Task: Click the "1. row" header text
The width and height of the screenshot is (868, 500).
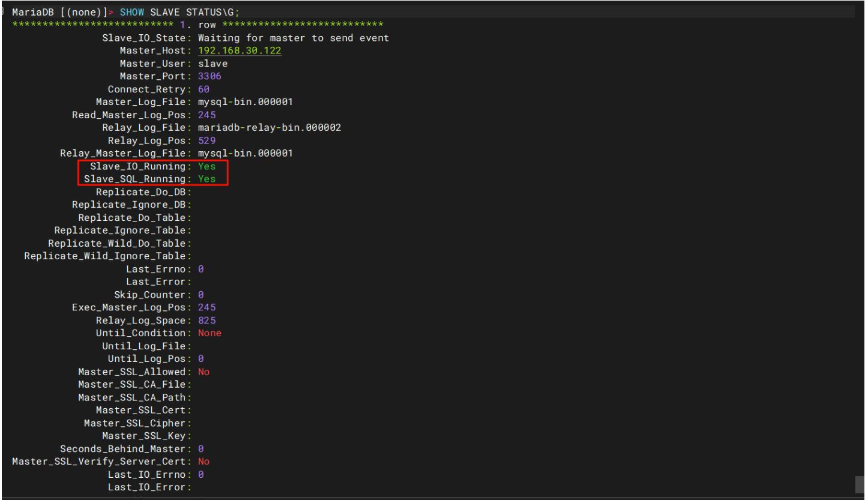Action: [197, 25]
